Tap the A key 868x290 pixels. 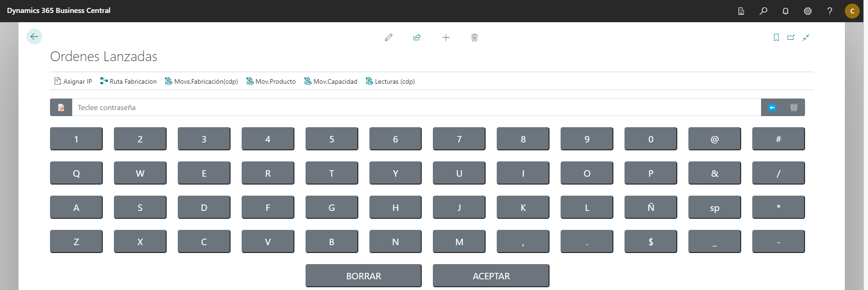coord(76,207)
